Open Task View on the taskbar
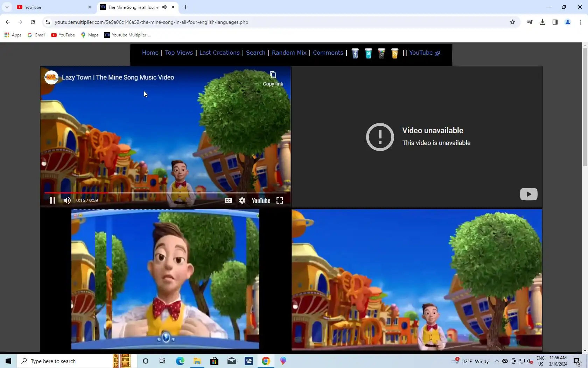The image size is (588, 368). (x=162, y=361)
